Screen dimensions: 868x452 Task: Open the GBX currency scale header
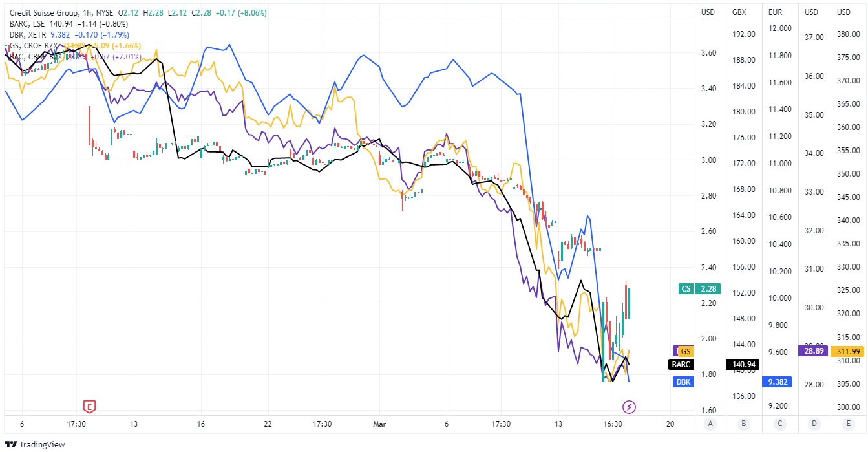click(739, 12)
